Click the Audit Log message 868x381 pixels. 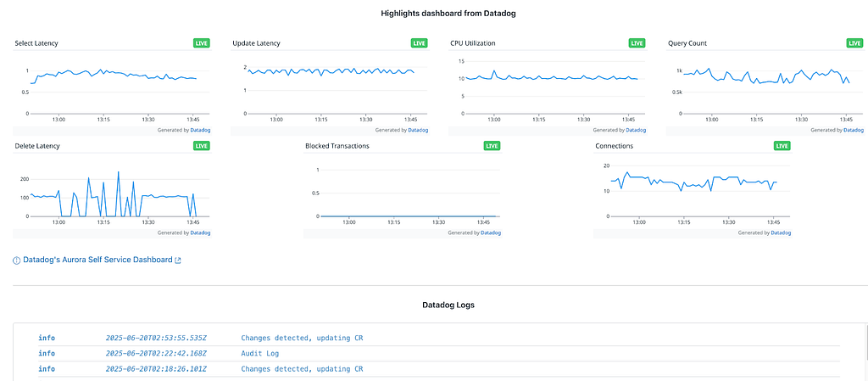pos(260,353)
